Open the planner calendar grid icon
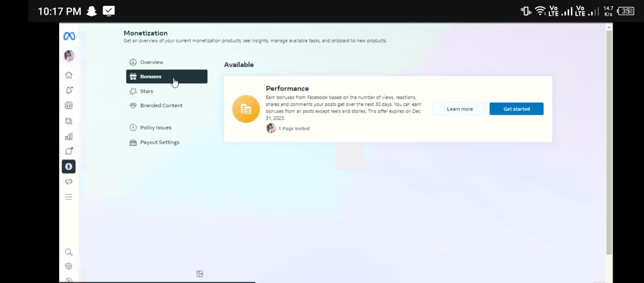The image size is (644, 283). pos(69,106)
